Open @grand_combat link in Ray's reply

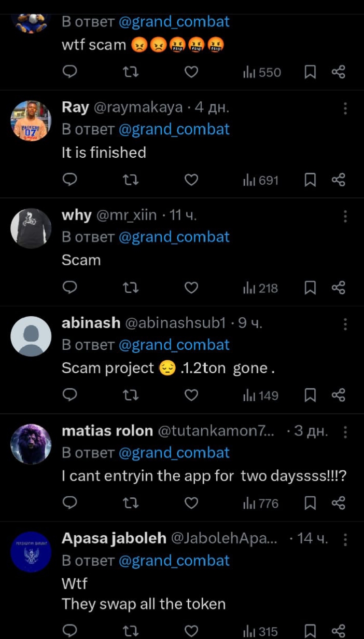[x=174, y=129]
